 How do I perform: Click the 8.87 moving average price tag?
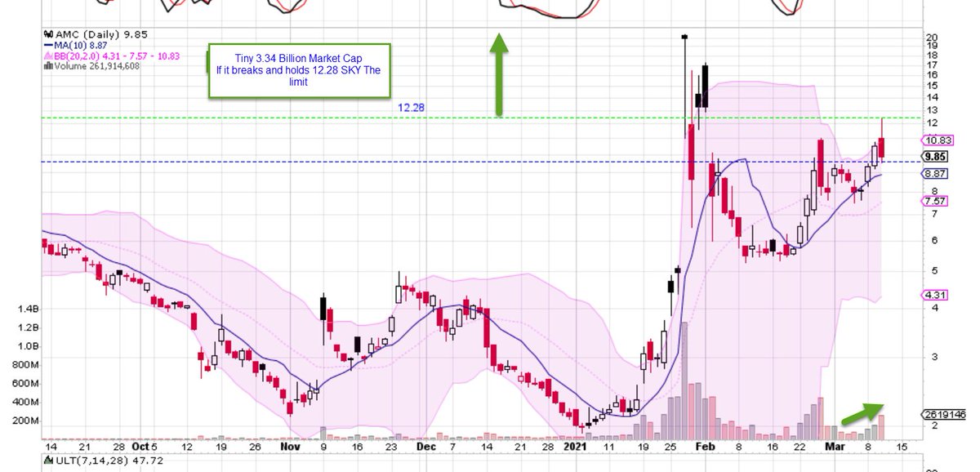(x=933, y=174)
